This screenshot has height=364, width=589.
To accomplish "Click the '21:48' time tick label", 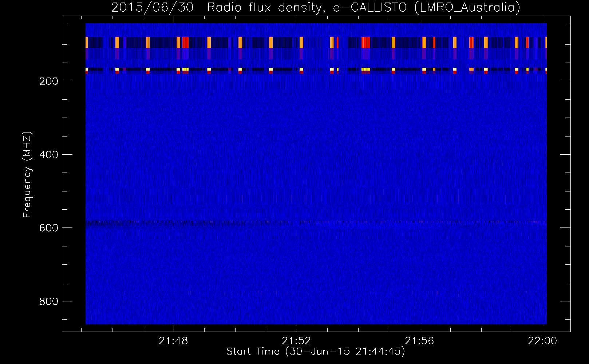I will [x=174, y=341].
